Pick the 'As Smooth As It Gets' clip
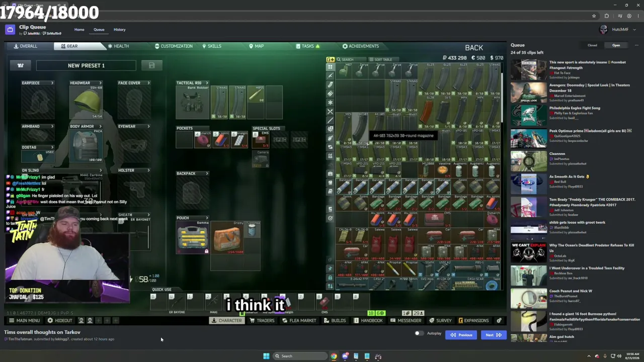The width and height of the screenshot is (644, 362). [x=569, y=176]
